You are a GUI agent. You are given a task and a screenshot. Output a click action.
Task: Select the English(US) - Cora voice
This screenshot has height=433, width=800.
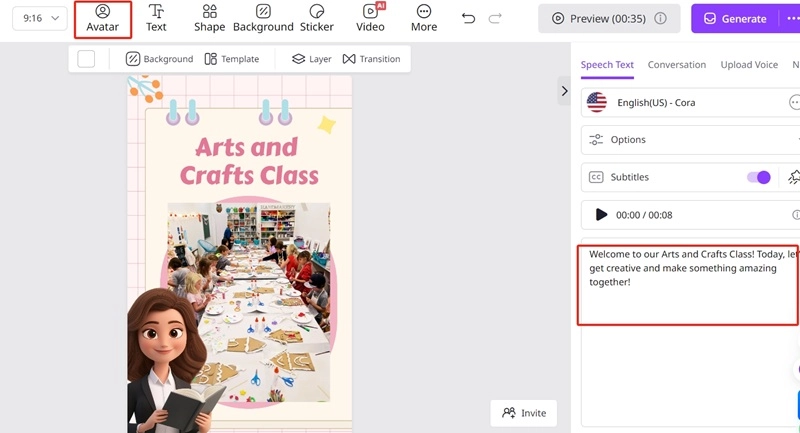click(690, 103)
